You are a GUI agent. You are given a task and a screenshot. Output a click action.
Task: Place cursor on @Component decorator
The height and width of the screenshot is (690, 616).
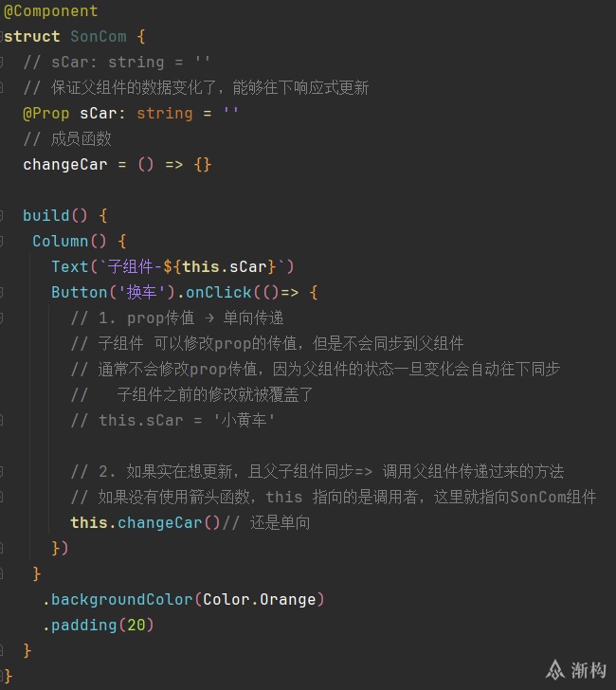[x=50, y=11]
